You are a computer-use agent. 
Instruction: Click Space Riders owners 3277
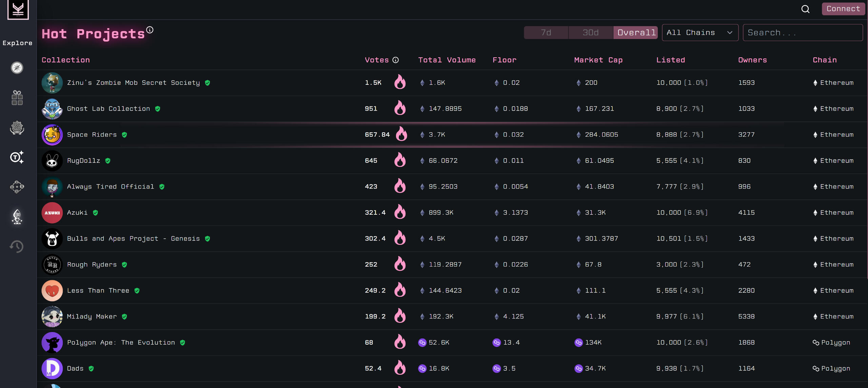(x=746, y=135)
